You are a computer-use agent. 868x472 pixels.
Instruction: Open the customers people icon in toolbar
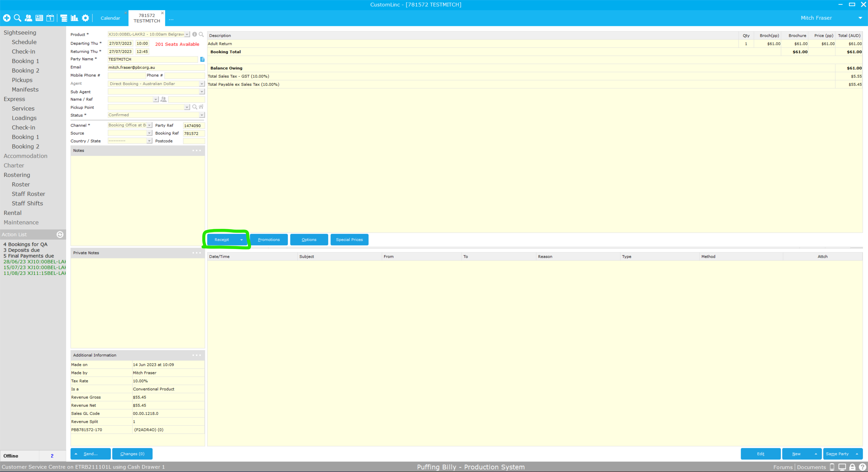point(29,18)
